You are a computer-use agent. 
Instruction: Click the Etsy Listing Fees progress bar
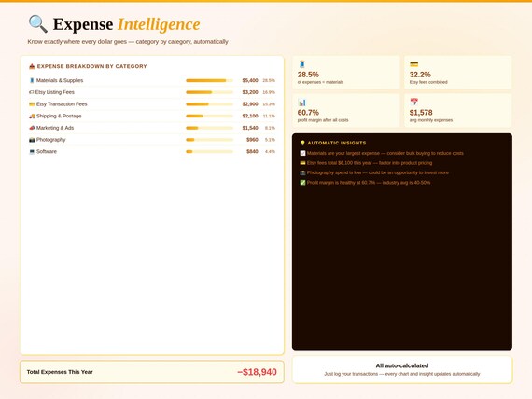point(209,92)
